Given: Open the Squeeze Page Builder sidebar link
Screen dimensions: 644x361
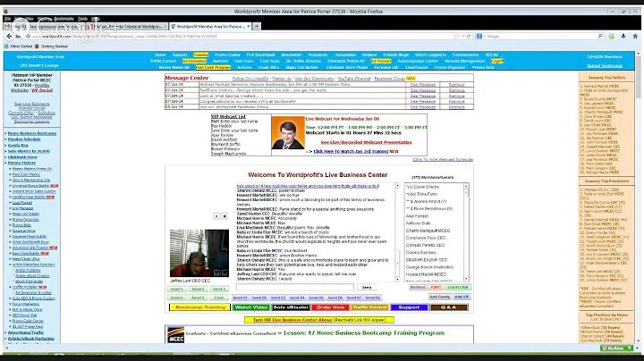Looking at the screenshot, I should pos(30,236).
